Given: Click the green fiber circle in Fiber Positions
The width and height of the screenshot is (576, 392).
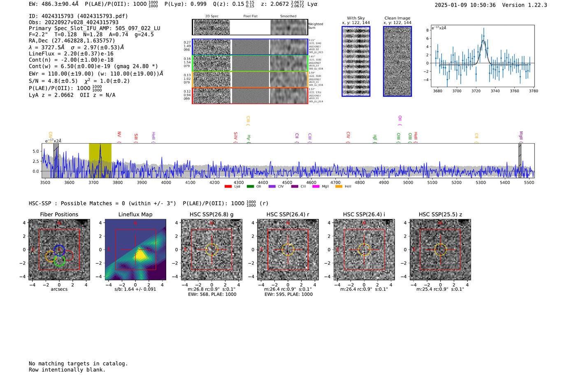Looking at the screenshot, I should 59,261.
